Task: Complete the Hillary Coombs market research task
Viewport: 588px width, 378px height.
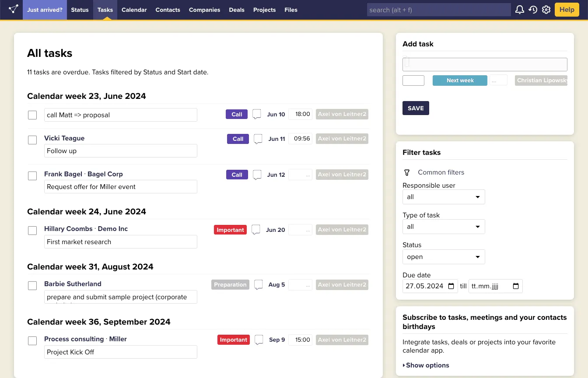Action: (32, 231)
